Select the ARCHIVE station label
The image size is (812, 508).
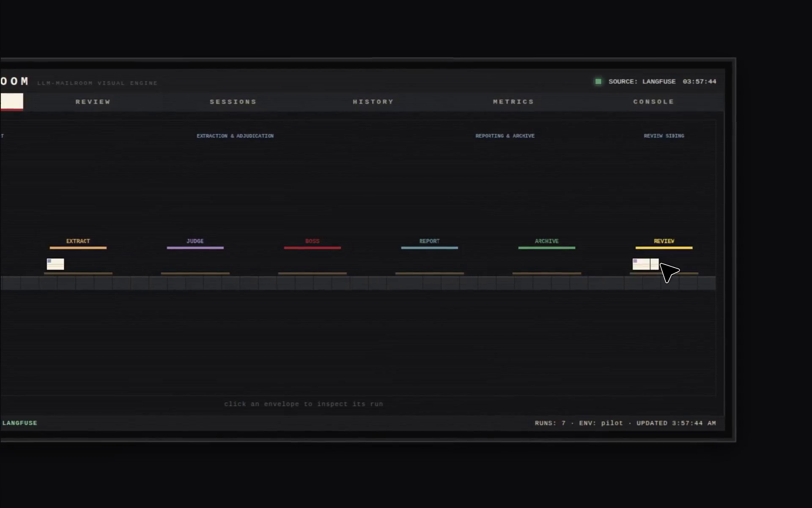tap(547, 241)
